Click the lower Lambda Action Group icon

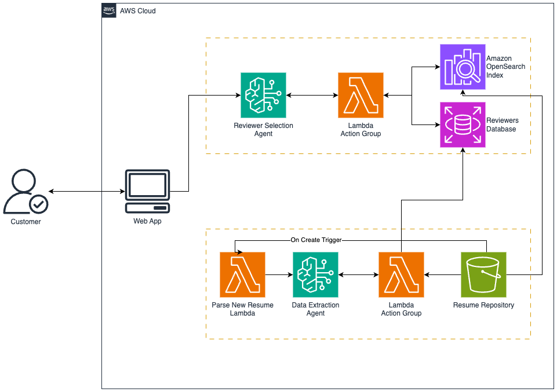point(401,274)
